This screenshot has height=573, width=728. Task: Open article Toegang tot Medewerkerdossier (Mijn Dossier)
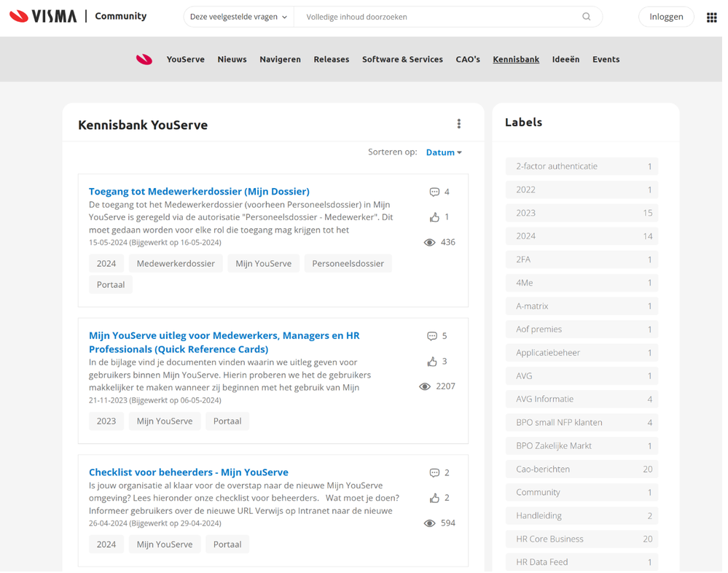click(x=199, y=191)
